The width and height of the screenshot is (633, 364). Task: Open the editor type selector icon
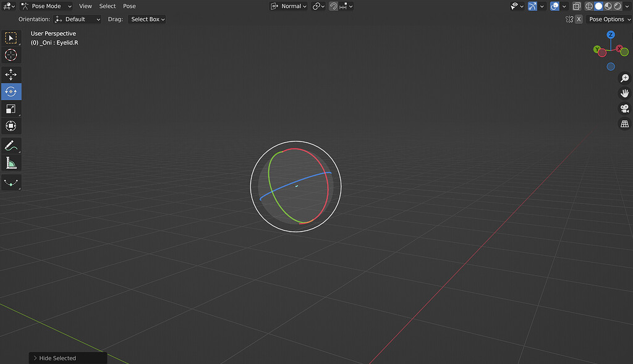pyautogui.click(x=9, y=6)
